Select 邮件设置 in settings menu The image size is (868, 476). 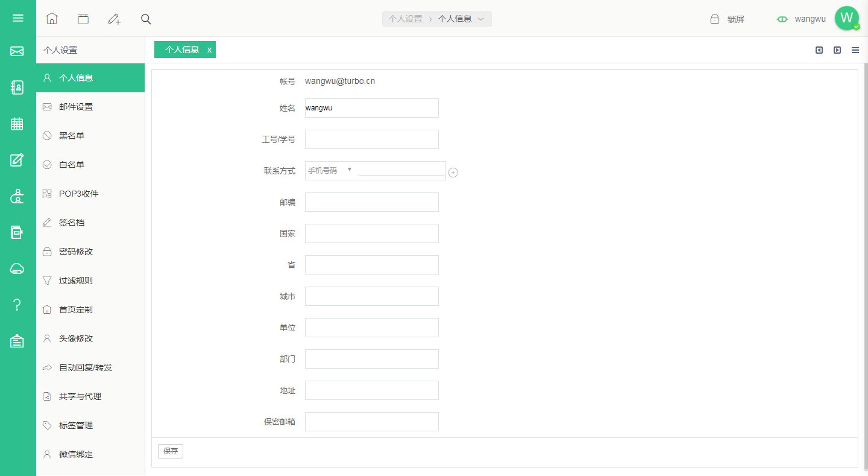tap(90, 107)
